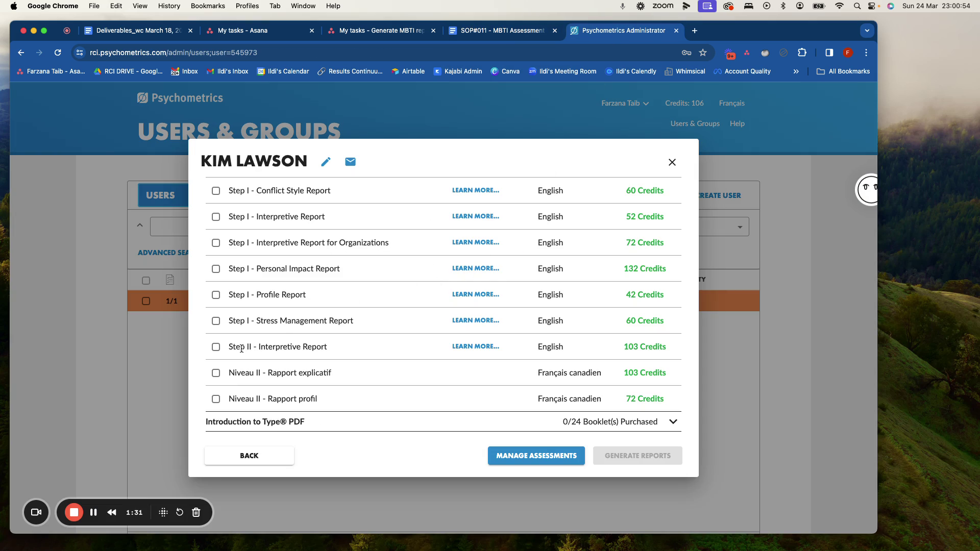Image resolution: width=980 pixels, height=551 pixels.
Task: Reload the page using the refresh icon
Action: click(58, 53)
